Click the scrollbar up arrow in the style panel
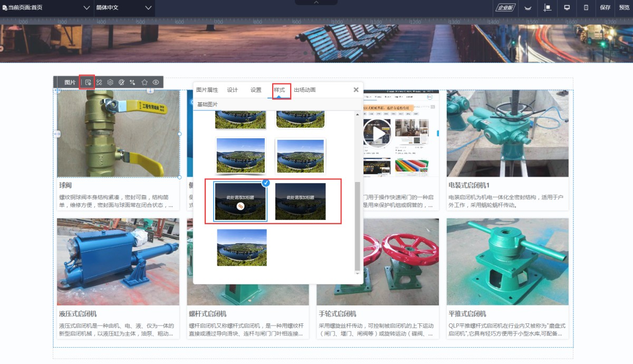Viewport: 633px width, 364px height. point(358,114)
